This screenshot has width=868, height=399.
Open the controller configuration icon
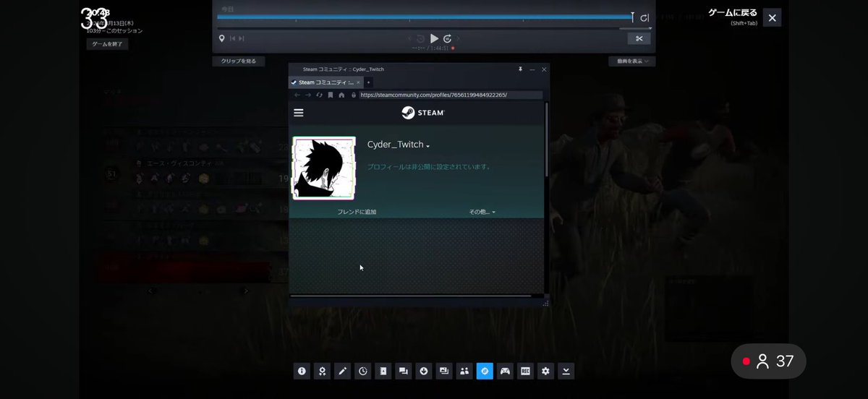(505, 371)
